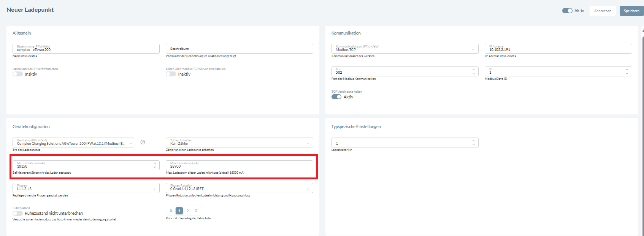Decrease Ladestecker Nr. with the down arrow
The width and height of the screenshot is (644, 236).
coord(473,145)
